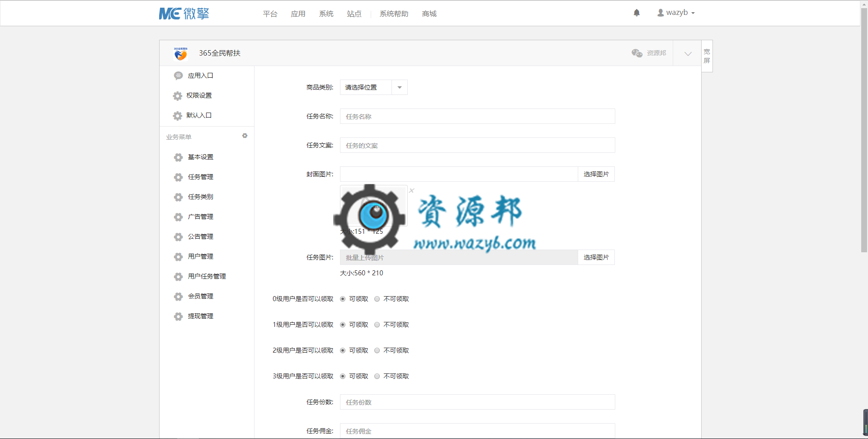Image resolution: width=868 pixels, height=439 pixels.
Task: Open 权限设置 in the sidebar
Action: tap(199, 96)
